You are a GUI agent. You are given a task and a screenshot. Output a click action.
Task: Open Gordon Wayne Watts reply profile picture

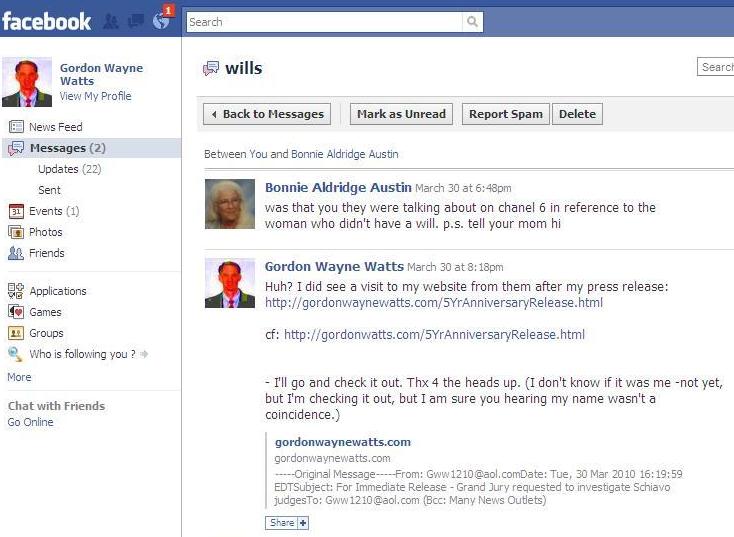[230, 283]
